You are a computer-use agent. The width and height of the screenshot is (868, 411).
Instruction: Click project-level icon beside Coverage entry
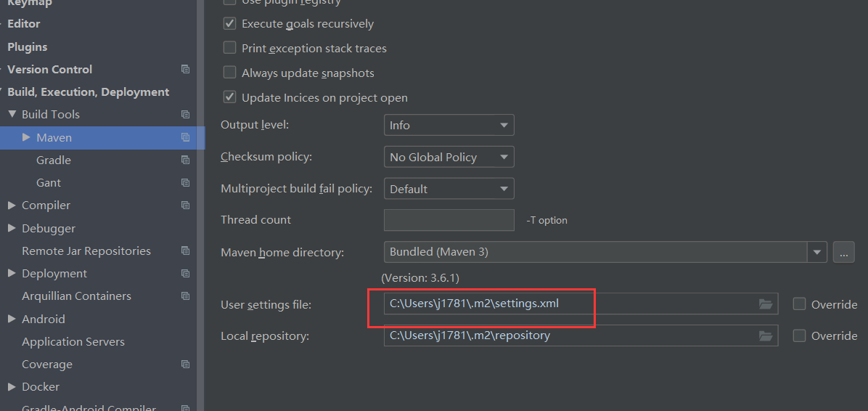click(186, 365)
